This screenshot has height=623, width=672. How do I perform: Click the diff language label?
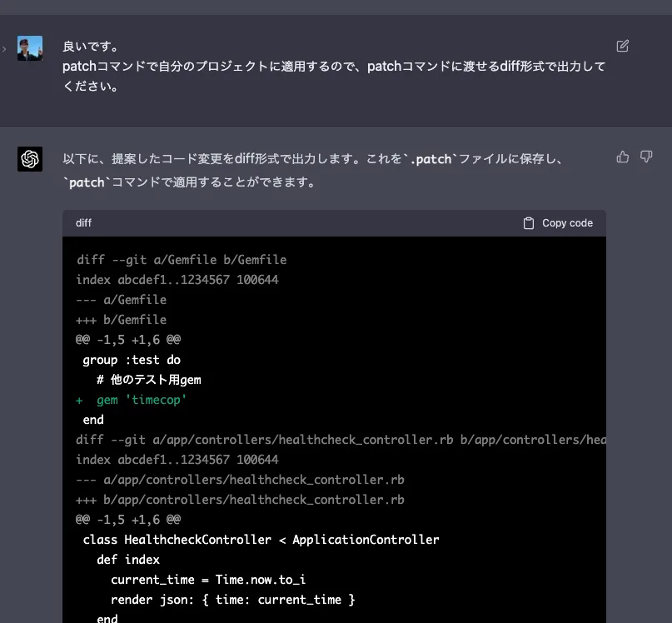[x=84, y=223]
